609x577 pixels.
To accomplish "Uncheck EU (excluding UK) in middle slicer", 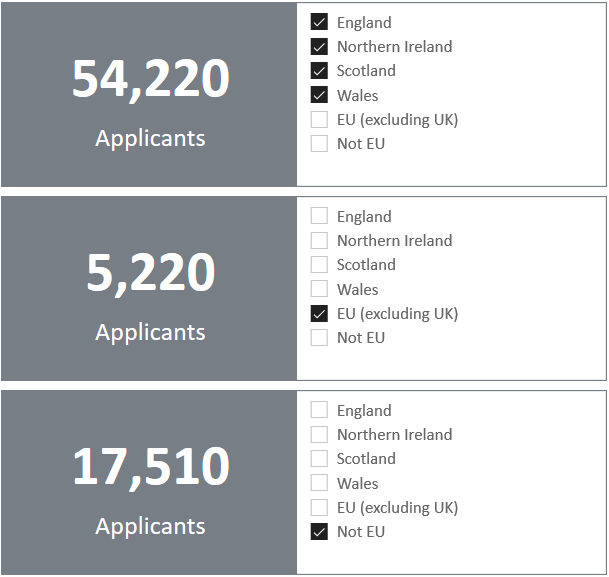I will [319, 313].
